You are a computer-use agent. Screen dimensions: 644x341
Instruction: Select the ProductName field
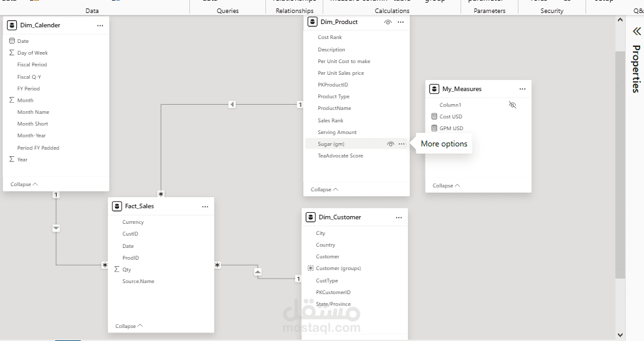point(334,108)
